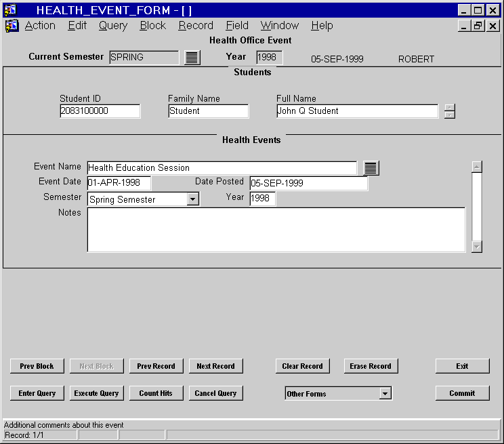Click the Commit button
The image size is (504, 444).
(462, 393)
